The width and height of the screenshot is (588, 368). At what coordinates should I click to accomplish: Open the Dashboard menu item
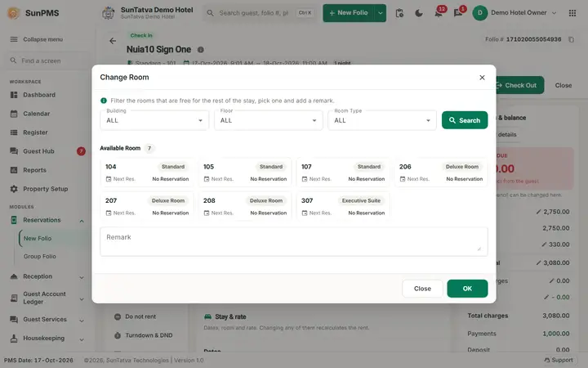click(x=39, y=95)
